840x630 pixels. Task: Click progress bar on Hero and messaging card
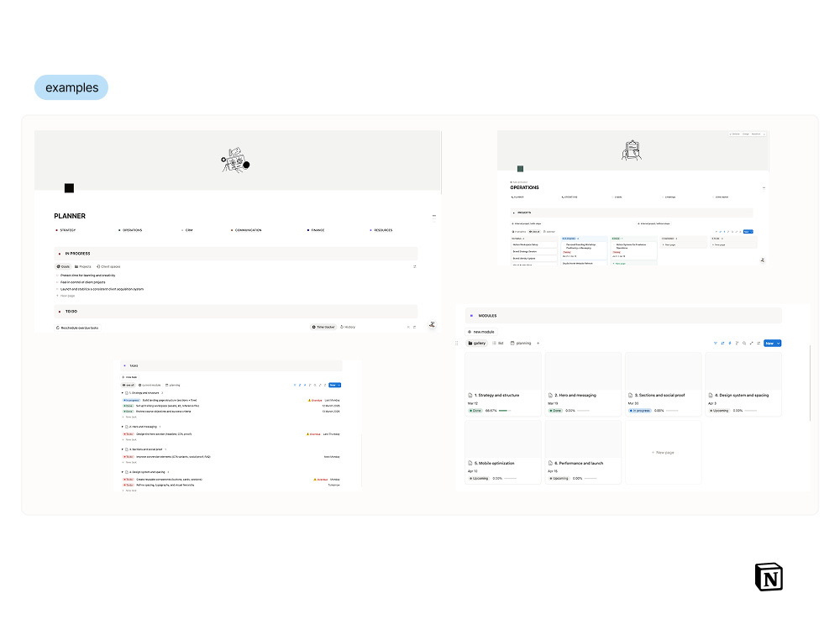coord(583,411)
